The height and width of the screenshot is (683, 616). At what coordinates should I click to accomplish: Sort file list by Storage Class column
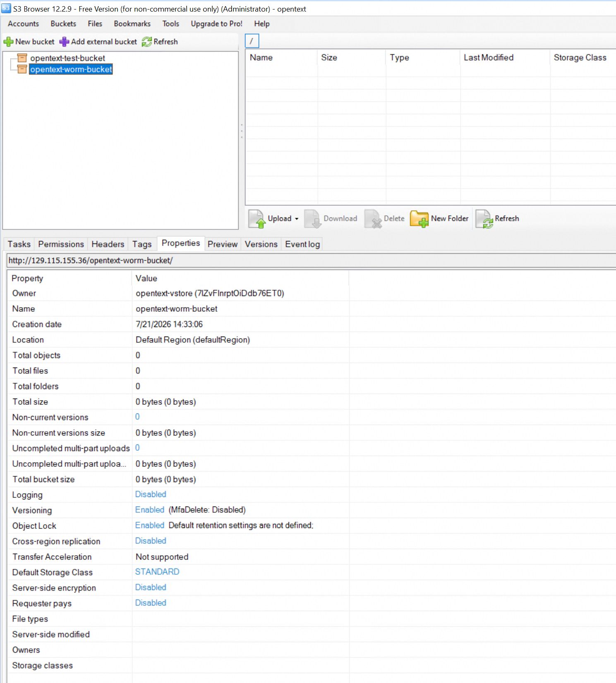tap(583, 58)
